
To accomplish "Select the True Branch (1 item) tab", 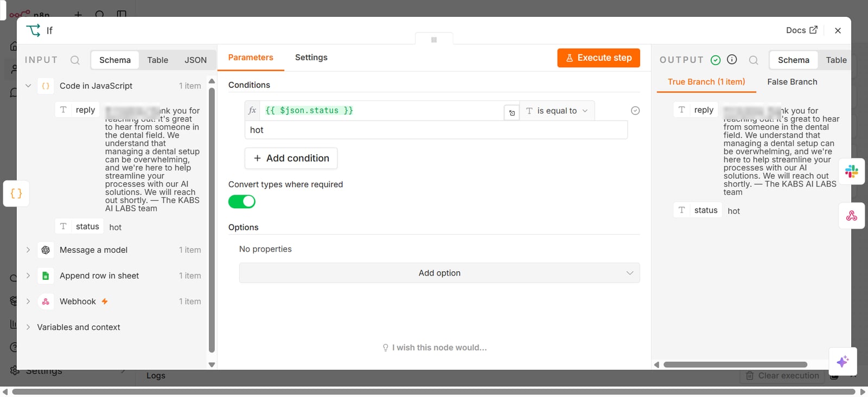I will click(706, 82).
